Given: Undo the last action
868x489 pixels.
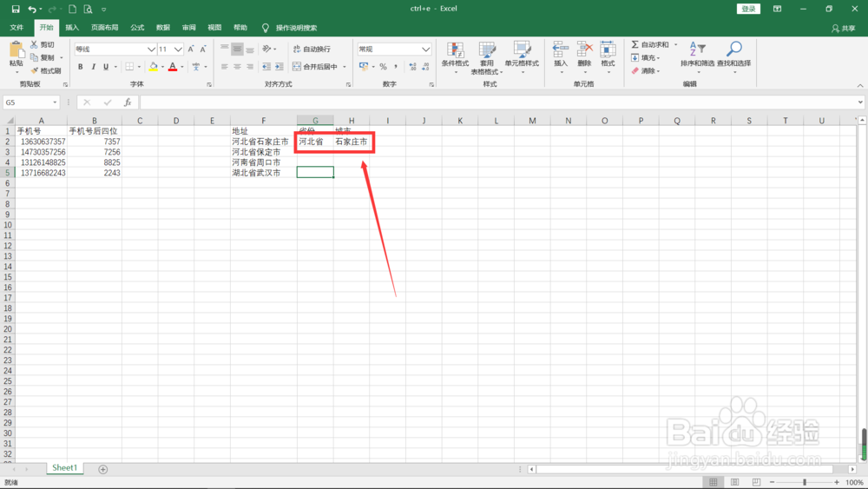Looking at the screenshot, I should click(x=32, y=9).
